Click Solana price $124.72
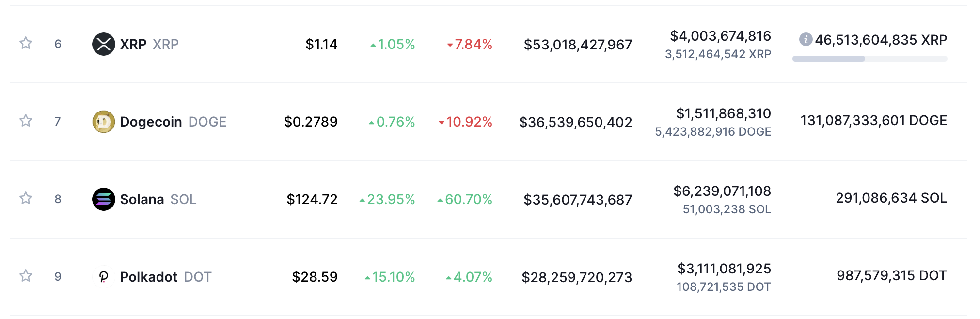 point(312,199)
